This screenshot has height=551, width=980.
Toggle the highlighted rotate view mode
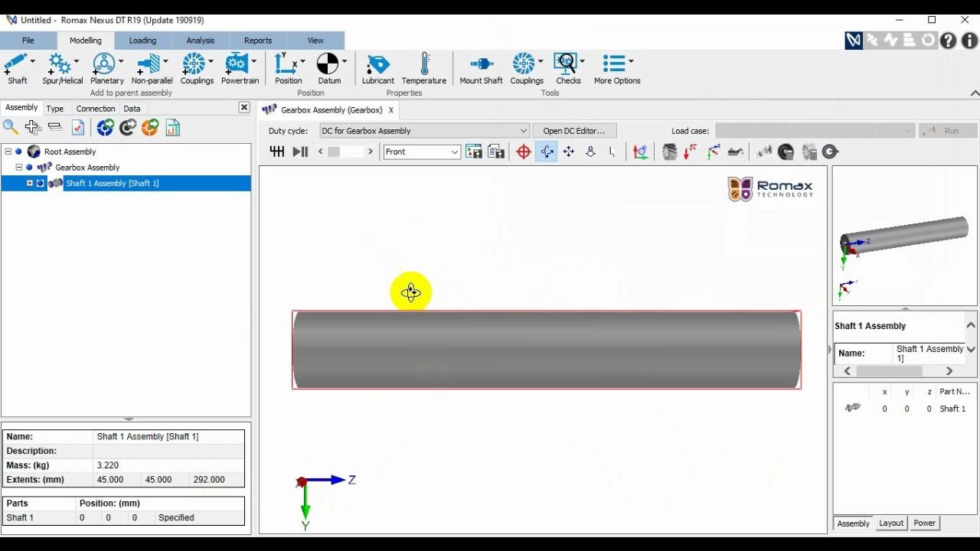pyautogui.click(x=547, y=152)
